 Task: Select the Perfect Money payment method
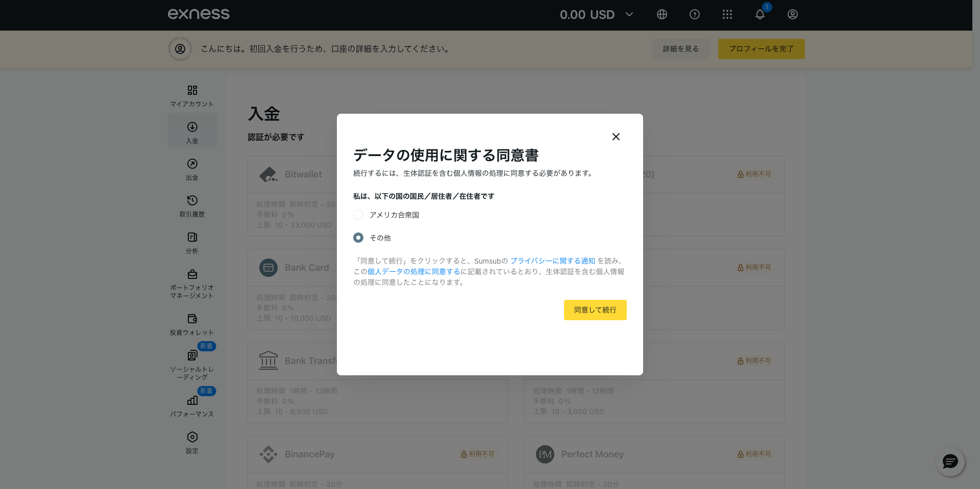point(592,454)
